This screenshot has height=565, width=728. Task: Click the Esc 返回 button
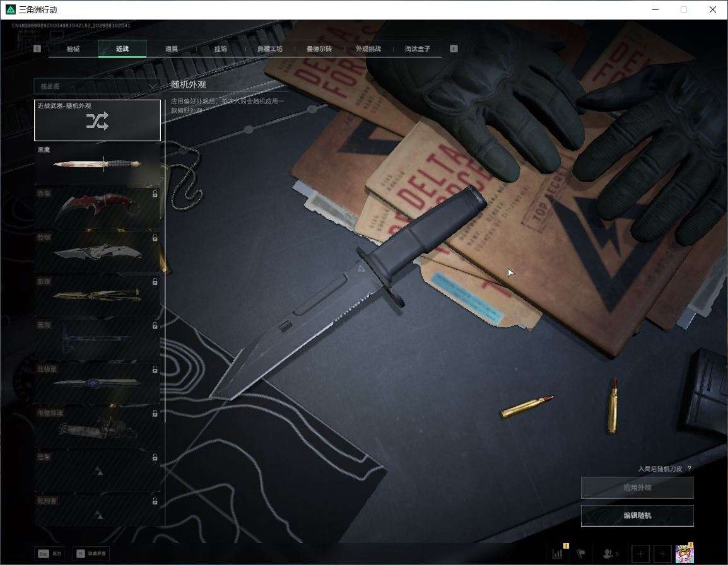tap(50, 554)
